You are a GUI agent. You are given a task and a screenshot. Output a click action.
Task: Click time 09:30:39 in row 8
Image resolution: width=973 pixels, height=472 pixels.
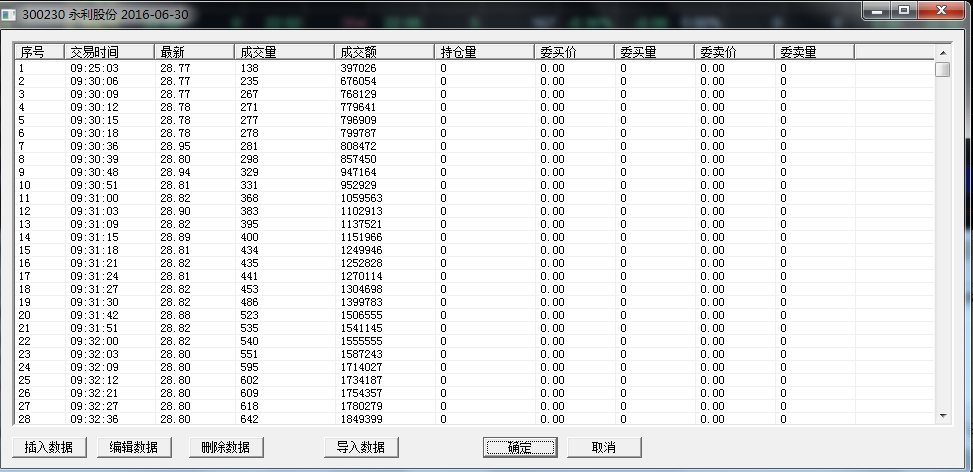[94, 159]
